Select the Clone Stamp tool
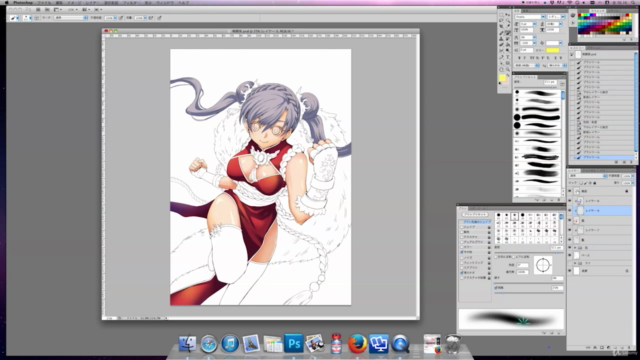This screenshot has height=360, width=640. 501,38
